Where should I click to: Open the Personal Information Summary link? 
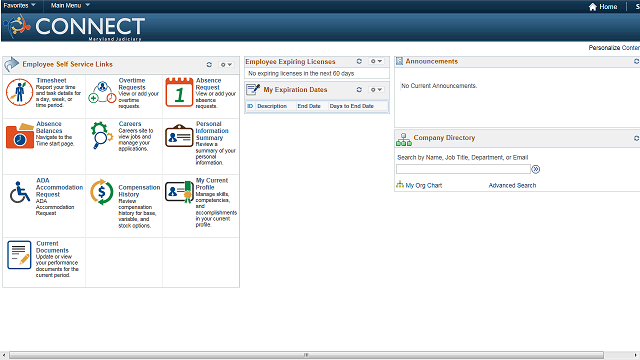tap(212, 131)
